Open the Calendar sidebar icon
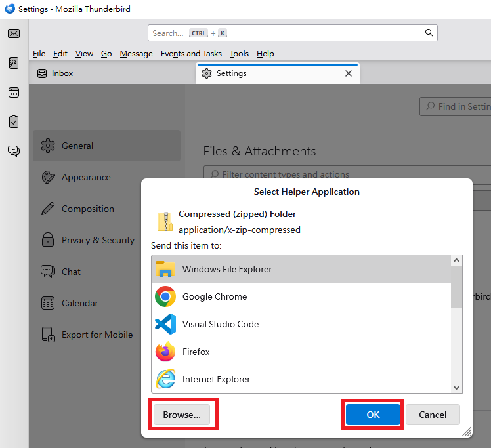 (14, 92)
